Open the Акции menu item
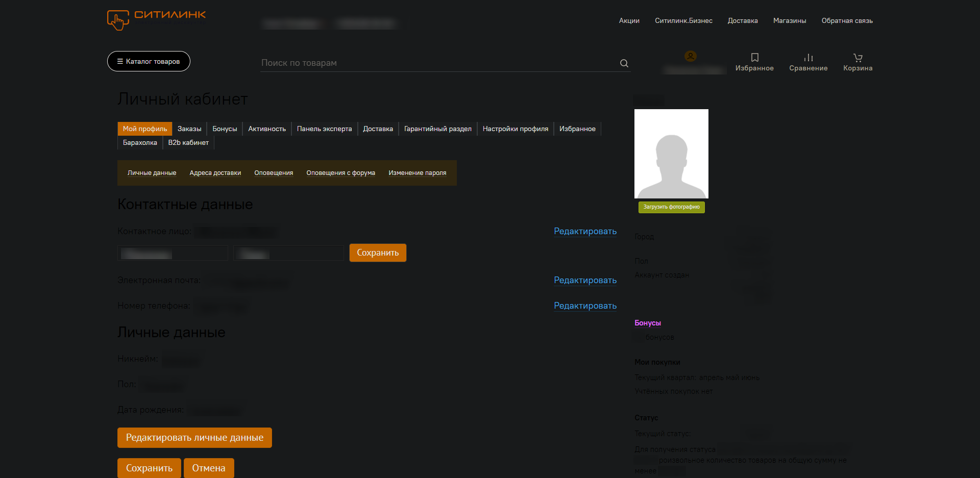 tap(629, 20)
